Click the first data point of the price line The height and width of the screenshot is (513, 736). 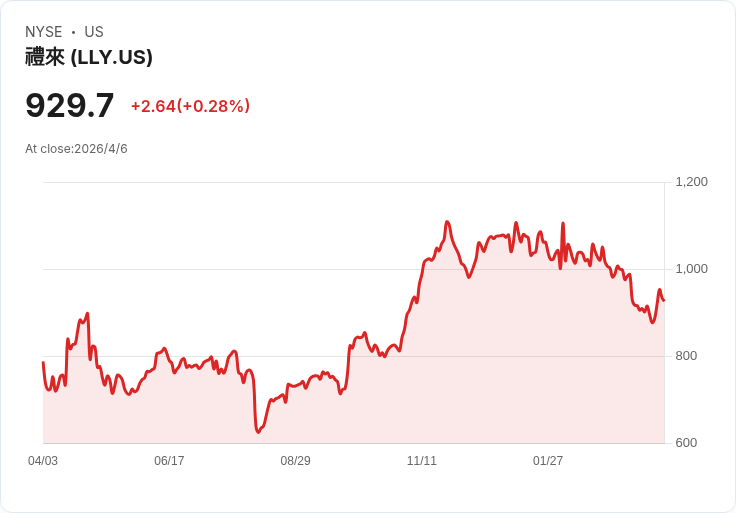43,363
